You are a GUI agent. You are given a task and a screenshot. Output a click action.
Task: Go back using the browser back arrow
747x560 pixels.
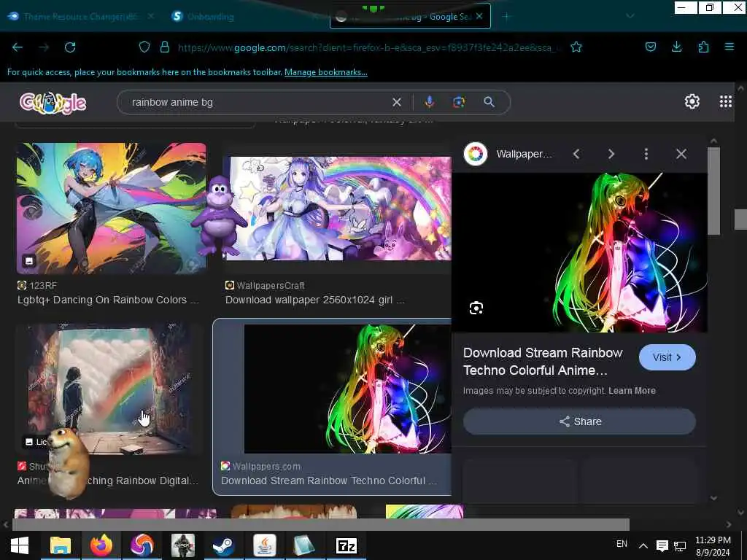pyautogui.click(x=18, y=47)
